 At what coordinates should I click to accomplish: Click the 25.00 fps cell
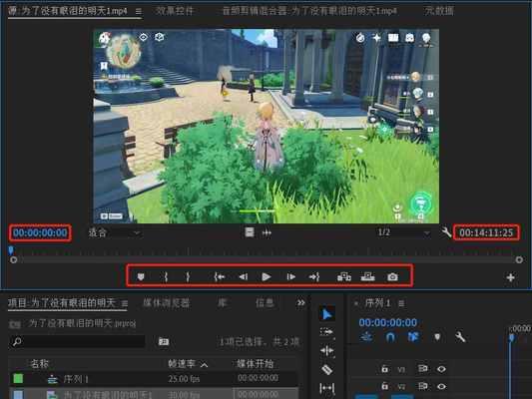(x=184, y=379)
